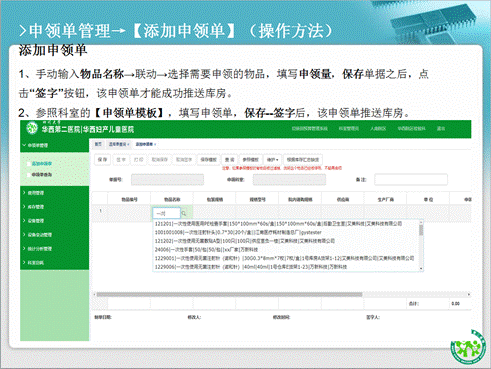Click the 单据号 read-only field
Image resolution: width=491 pixels, height=369 pixels.
pyautogui.click(x=167, y=179)
